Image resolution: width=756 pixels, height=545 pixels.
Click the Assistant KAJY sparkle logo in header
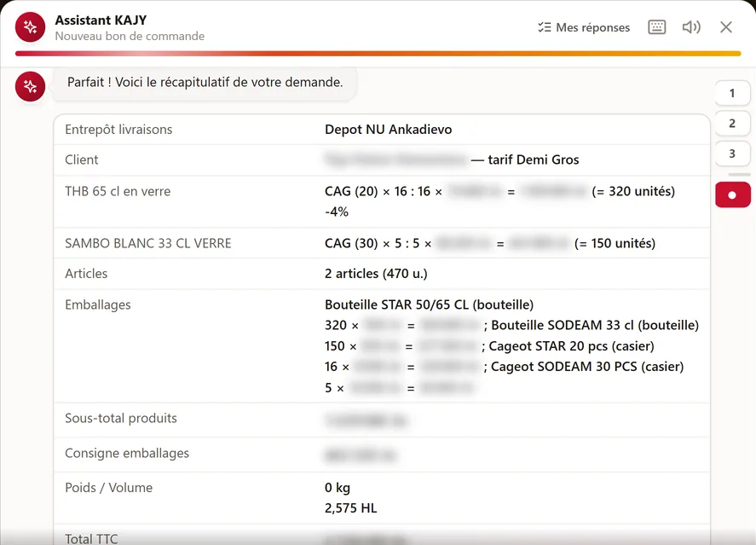30,27
